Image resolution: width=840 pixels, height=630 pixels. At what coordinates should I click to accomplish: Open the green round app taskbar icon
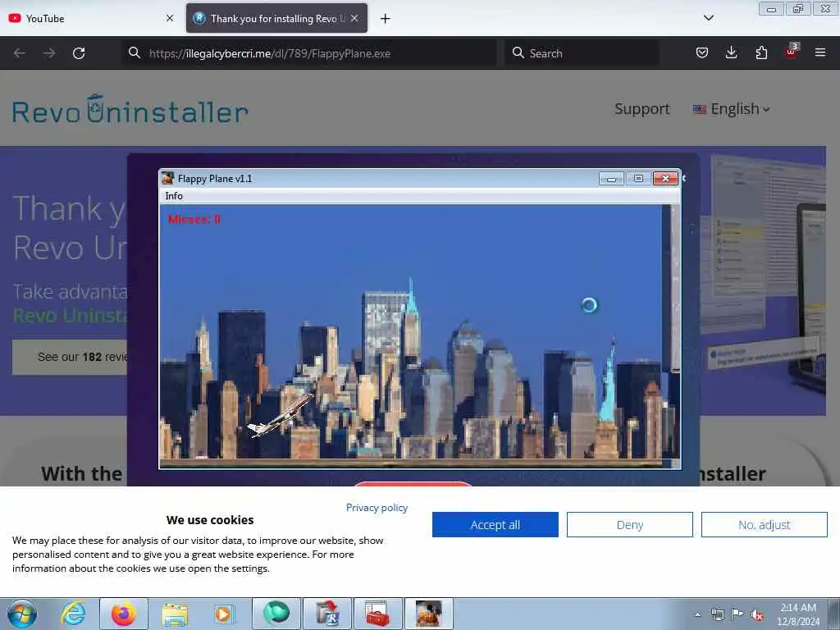[x=276, y=614]
